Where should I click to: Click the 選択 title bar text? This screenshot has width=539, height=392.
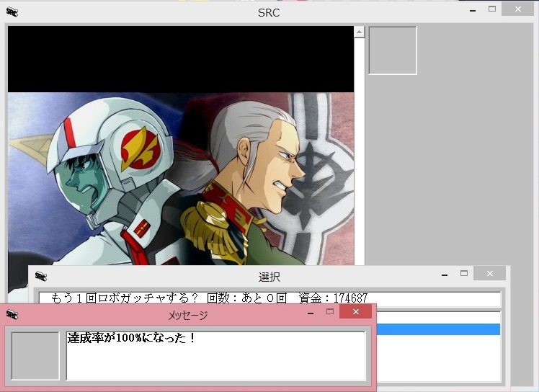coord(269,277)
